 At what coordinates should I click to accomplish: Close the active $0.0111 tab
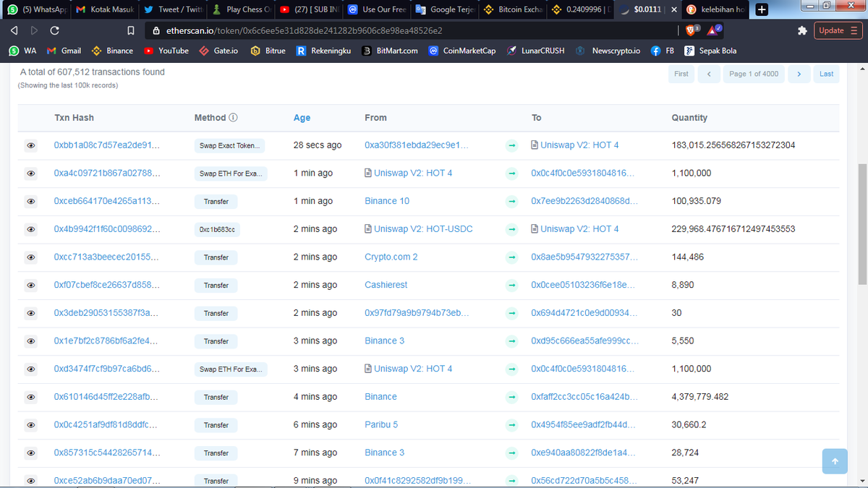tap(674, 10)
